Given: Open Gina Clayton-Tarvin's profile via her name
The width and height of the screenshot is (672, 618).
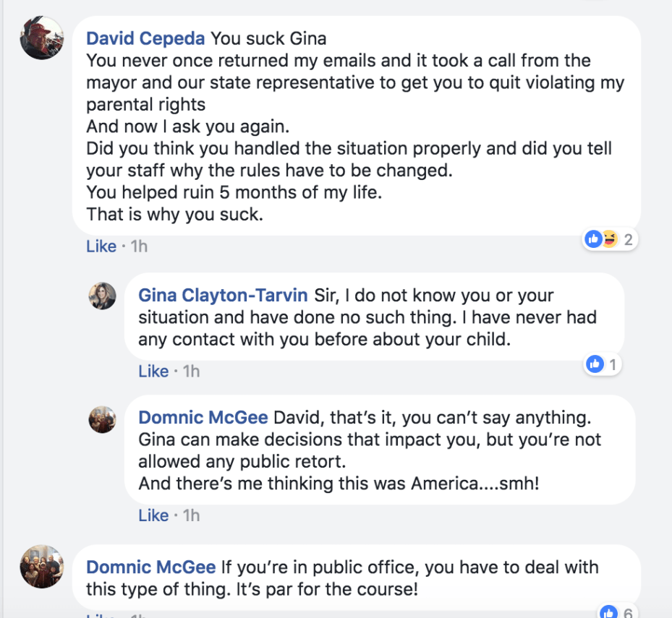Looking at the screenshot, I should pyautogui.click(x=222, y=295).
